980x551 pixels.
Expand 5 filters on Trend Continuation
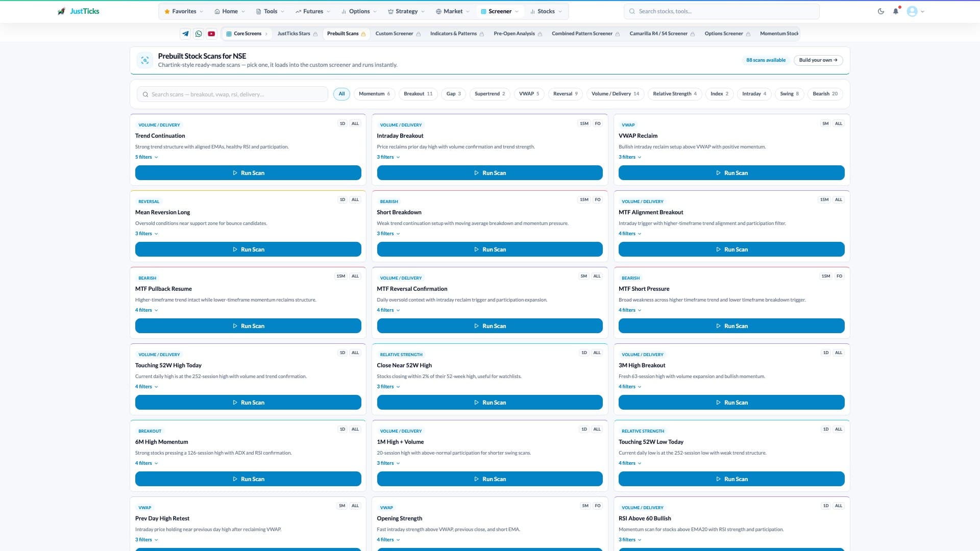pos(146,157)
